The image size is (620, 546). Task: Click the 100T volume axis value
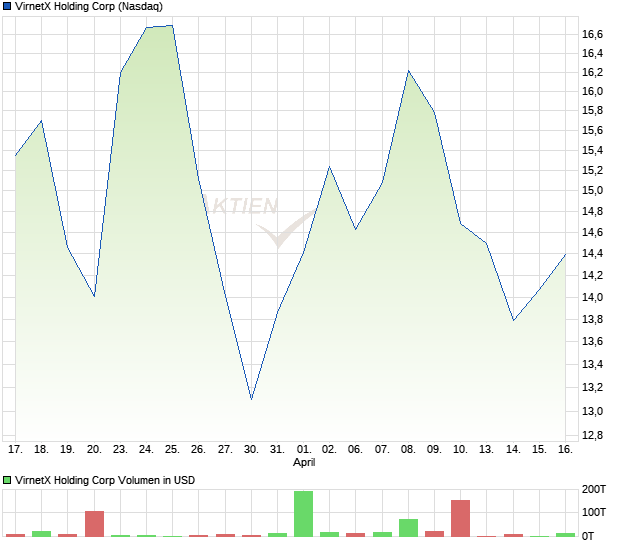pos(594,512)
